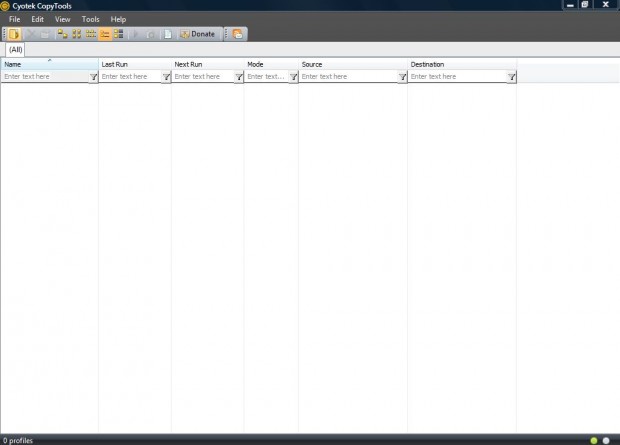Image resolution: width=620 pixels, height=445 pixels.
Task: Click the white status indicator dot
Action: pyautogui.click(x=606, y=440)
